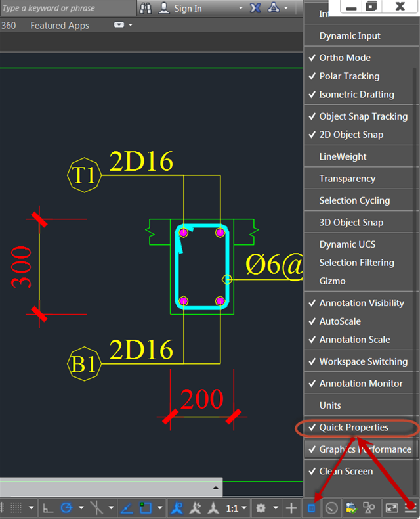Viewport: 420px width, 519px height.
Task: Toggle the blue Quick Properties status icon
Action: coord(311,508)
